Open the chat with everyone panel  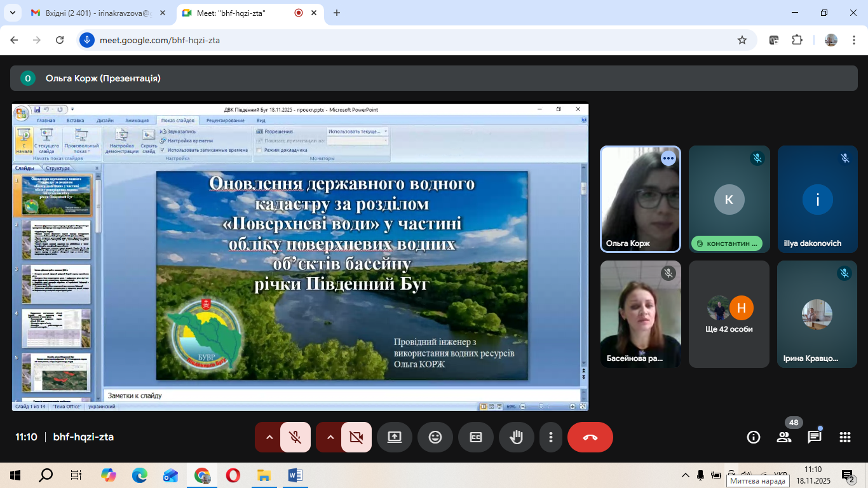[815, 437]
